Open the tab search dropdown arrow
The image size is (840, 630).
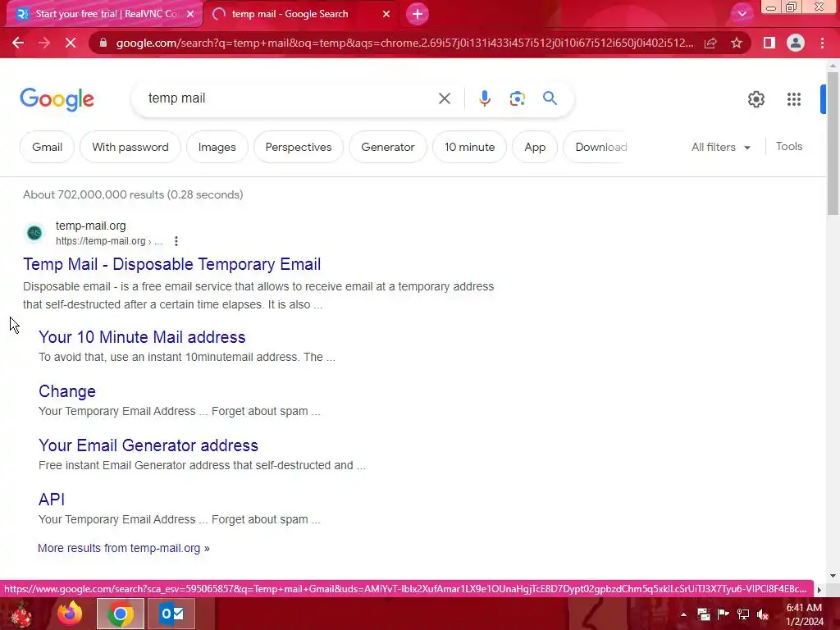(742, 14)
